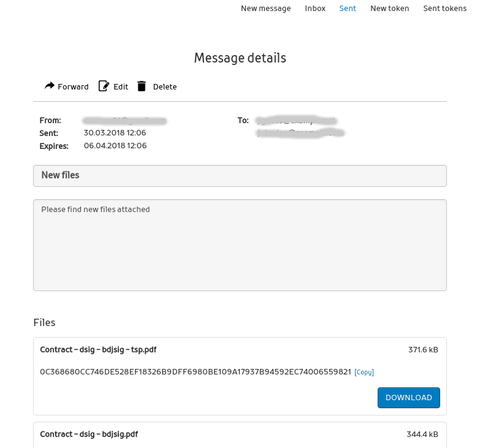Image resolution: width=480 pixels, height=448 pixels.
Task: Click the Delete text label
Action: click(165, 87)
